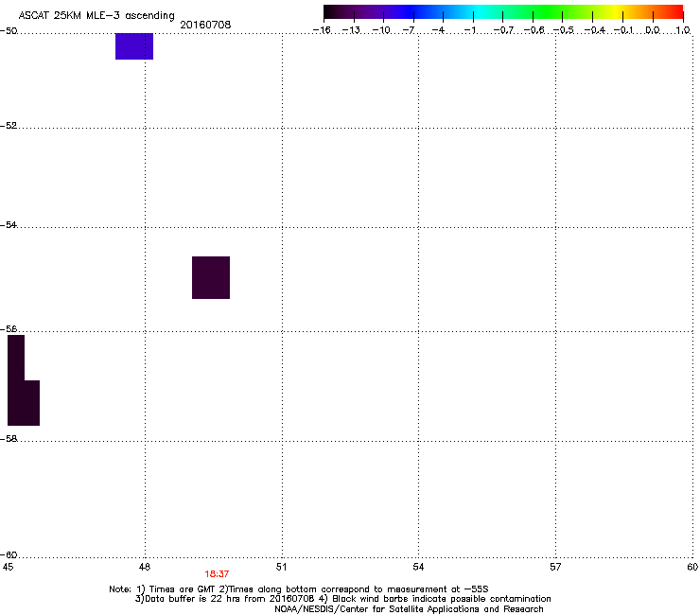Click the red 18:37 time label
The height and width of the screenshot is (615, 700).
point(217,574)
